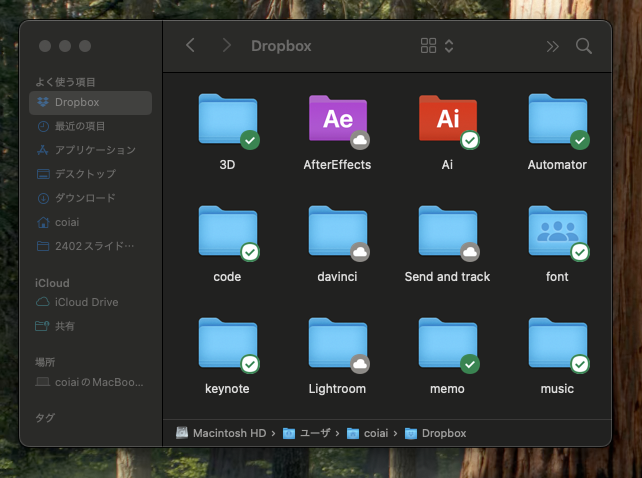Click the Lightroom folder name label
The width and height of the screenshot is (642, 478).
pyautogui.click(x=337, y=389)
